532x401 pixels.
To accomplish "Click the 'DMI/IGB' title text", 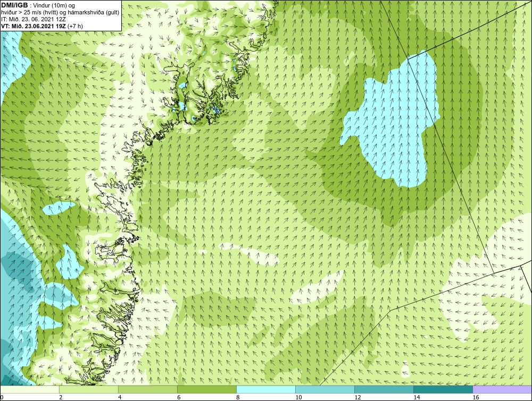I will coord(14,5).
